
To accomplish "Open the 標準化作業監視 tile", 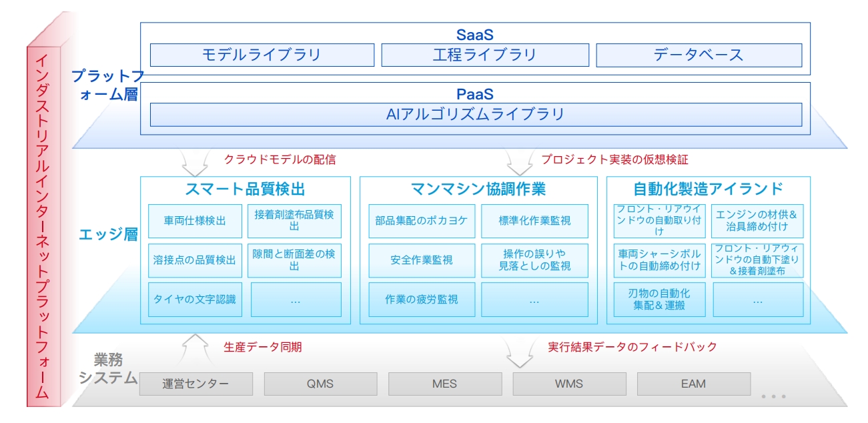I will coord(534,221).
